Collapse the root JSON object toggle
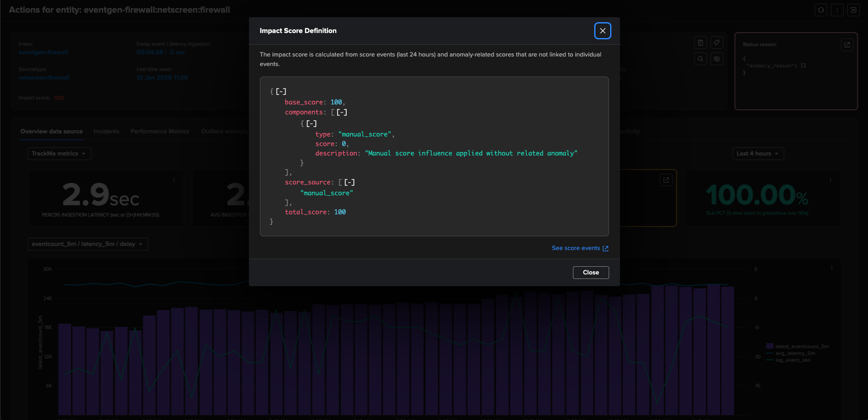Screen dimensions: 868x420 click(281, 92)
